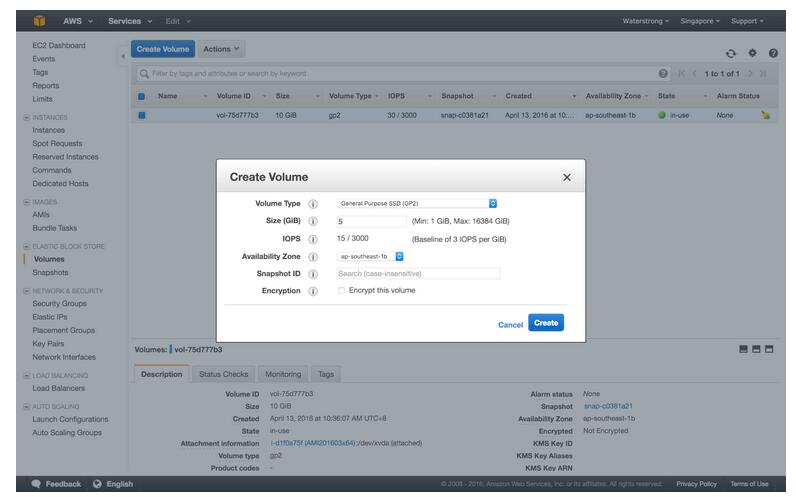Click Cancel in Create Volume dialog
The height and width of the screenshot is (497, 796).
coord(510,325)
